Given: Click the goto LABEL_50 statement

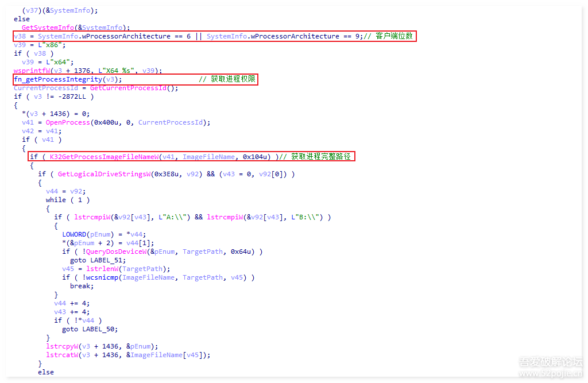Looking at the screenshot, I should point(90,329).
